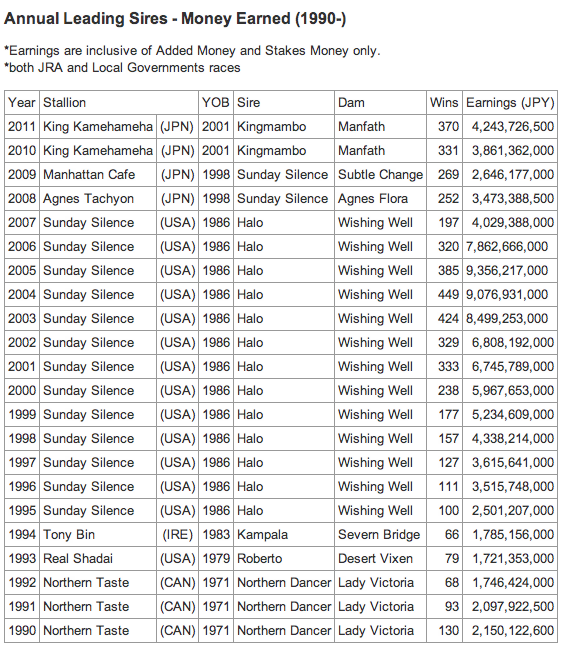578x657 pixels.
Task: Click the Earnings (JPY) column header
Action: point(510,103)
